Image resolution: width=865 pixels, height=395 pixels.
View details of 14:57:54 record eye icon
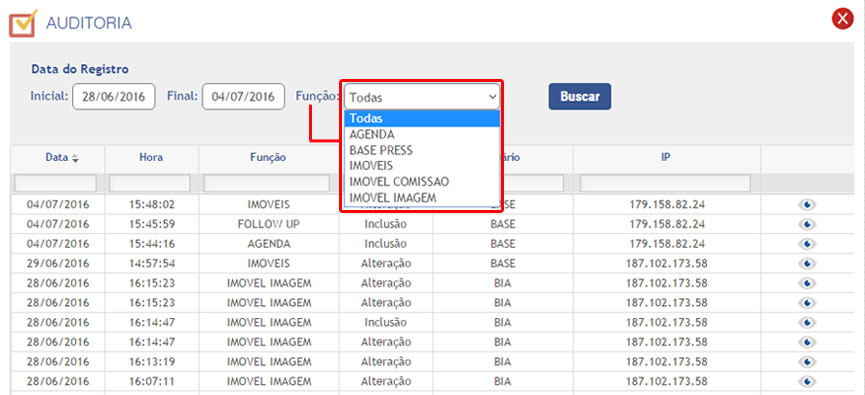[807, 264]
